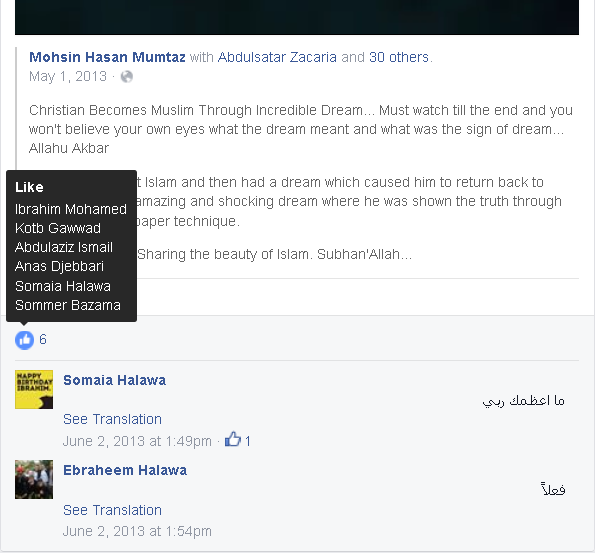
Task: Select Sommer Bazama in Like tooltip
Action: coord(68,305)
